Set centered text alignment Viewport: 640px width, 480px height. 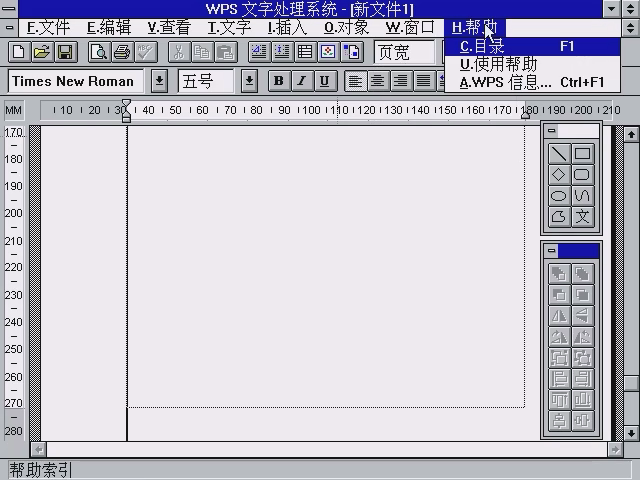click(378, 81)
